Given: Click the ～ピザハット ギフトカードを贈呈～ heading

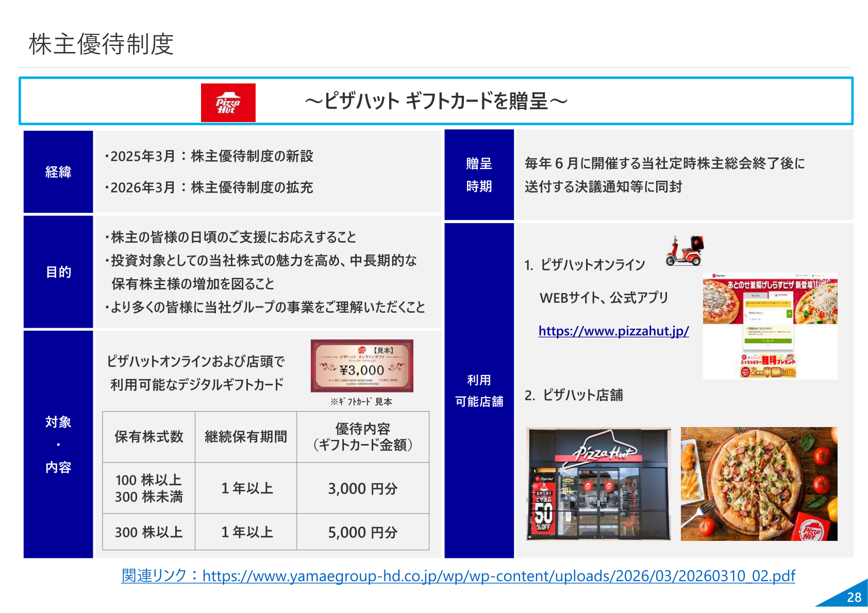Looking at the screenshot, I should click(436, 101).
